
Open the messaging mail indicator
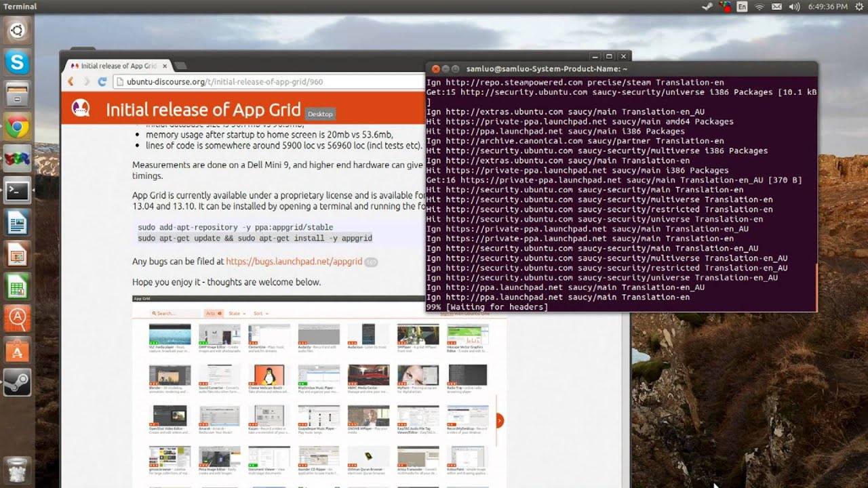(x=777, y=7)
